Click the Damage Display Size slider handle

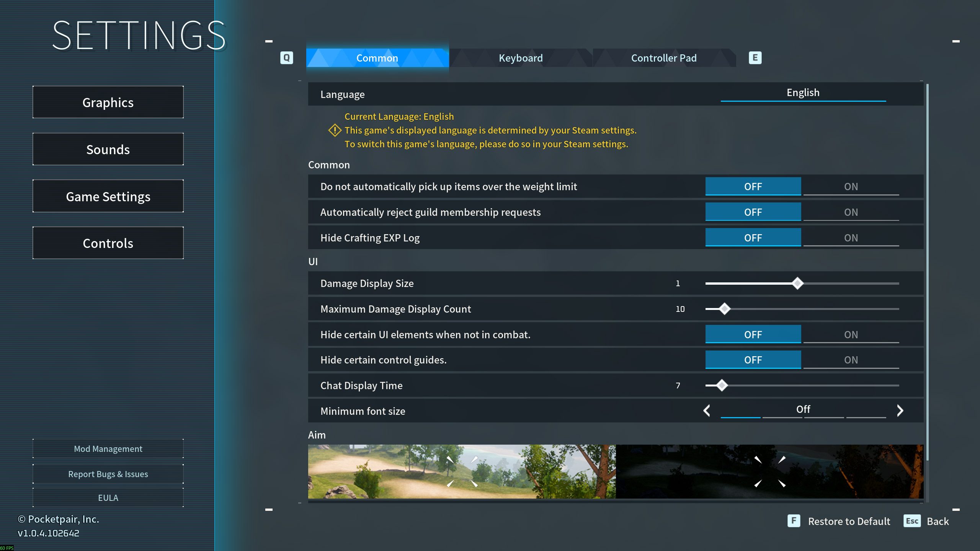pyautogui.click(x=797, y=283)
